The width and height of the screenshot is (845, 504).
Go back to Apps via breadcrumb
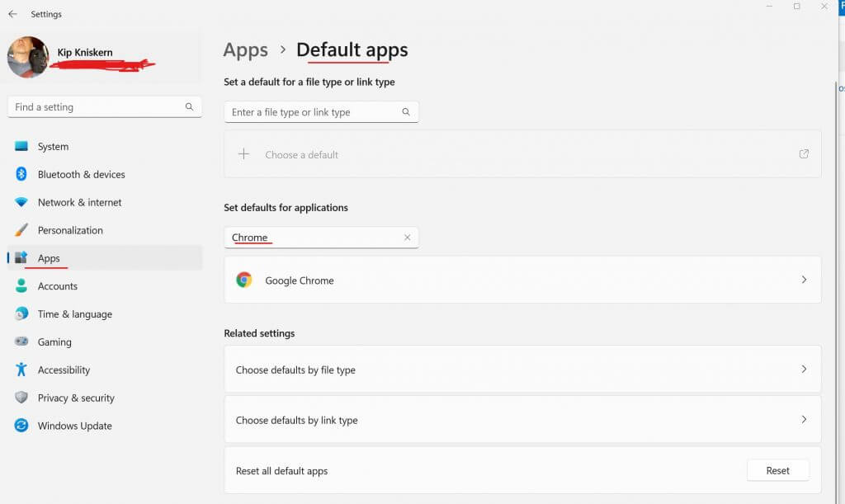[245, 50]
